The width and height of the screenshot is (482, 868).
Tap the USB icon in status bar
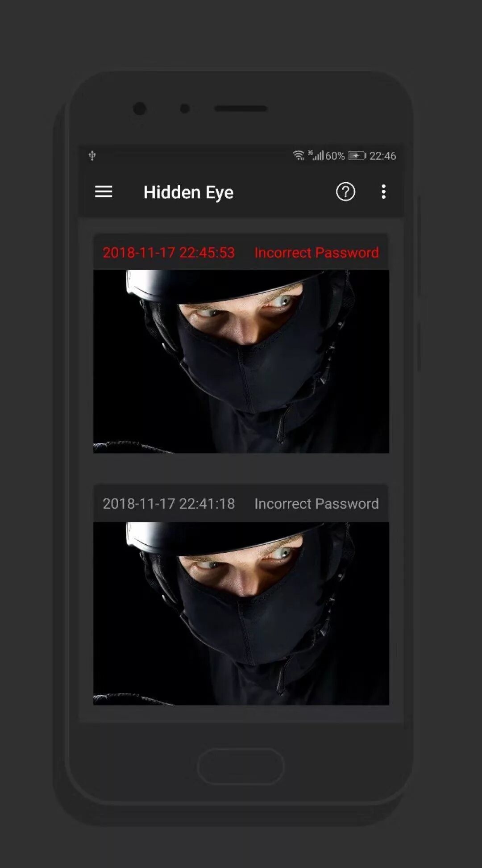(x=92, y=156)
